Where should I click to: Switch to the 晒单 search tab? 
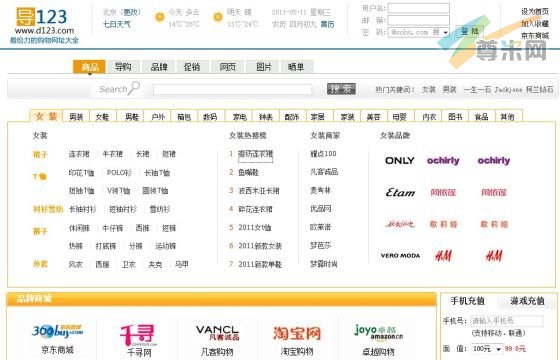pos(296,66)
